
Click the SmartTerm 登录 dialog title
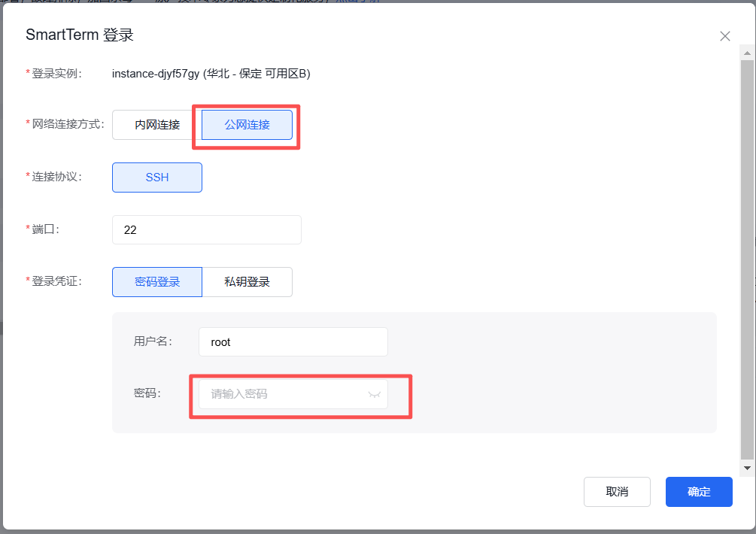tap(80, 35)
